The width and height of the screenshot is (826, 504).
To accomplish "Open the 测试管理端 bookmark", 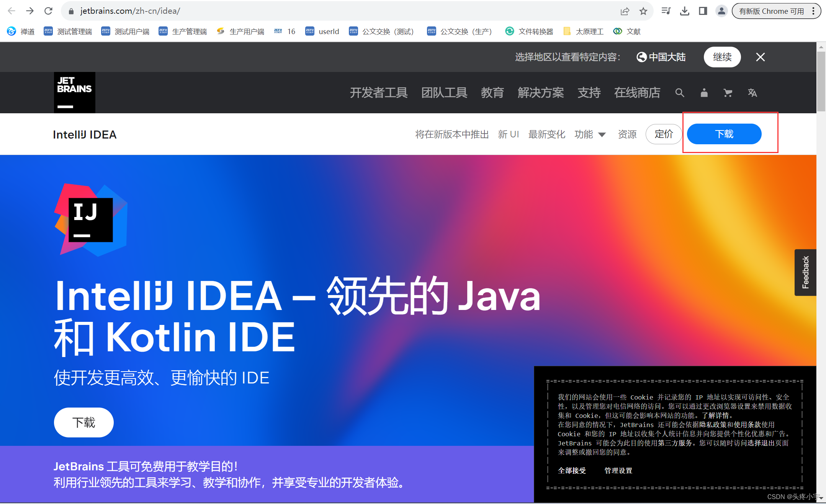I will pyautogui.click(x=68, y=31).
